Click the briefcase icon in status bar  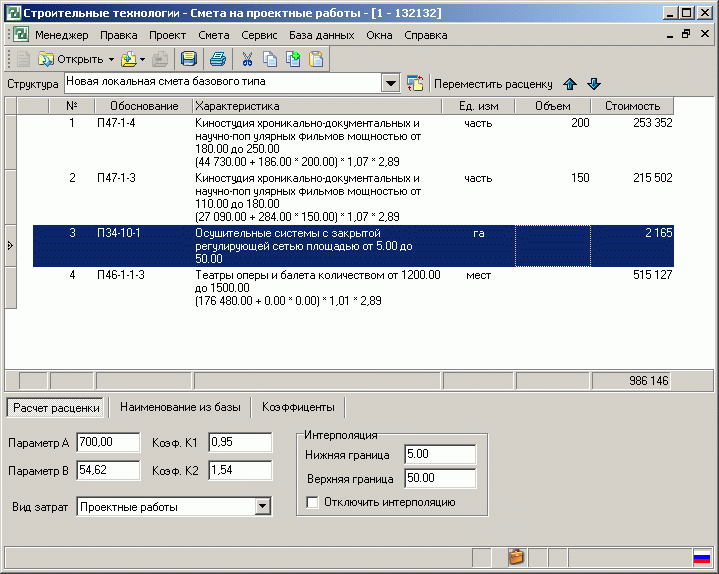pyautogui.click(x=516, y=557)
